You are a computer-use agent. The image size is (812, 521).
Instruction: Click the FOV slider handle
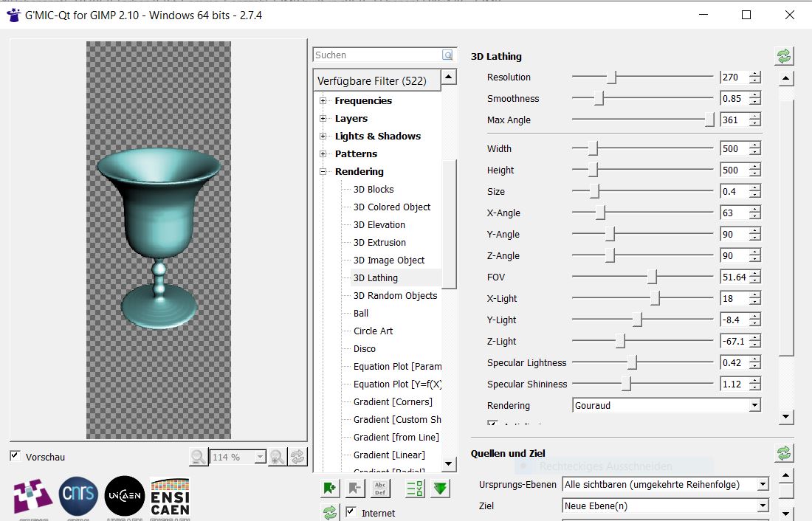click(653, 277)
